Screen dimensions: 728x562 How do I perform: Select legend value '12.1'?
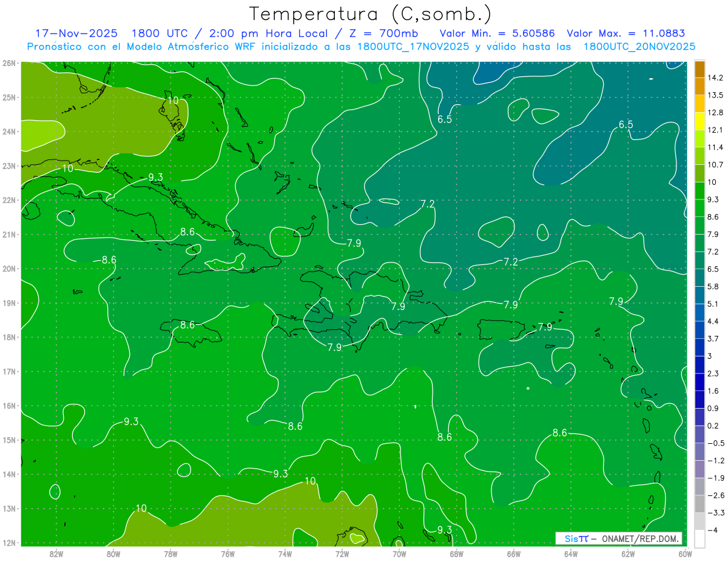715,130
